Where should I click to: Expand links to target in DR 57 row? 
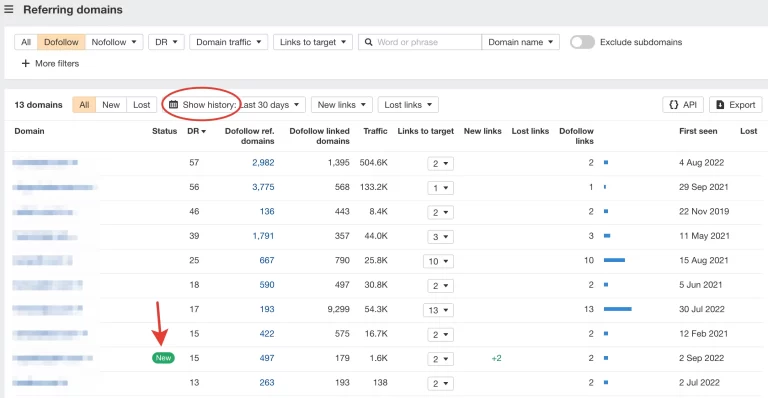(440, 164)
